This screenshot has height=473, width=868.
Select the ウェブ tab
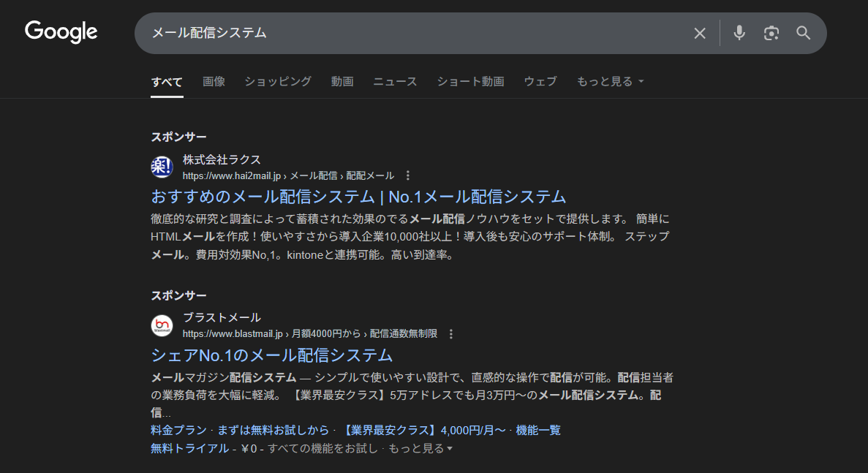540,81
